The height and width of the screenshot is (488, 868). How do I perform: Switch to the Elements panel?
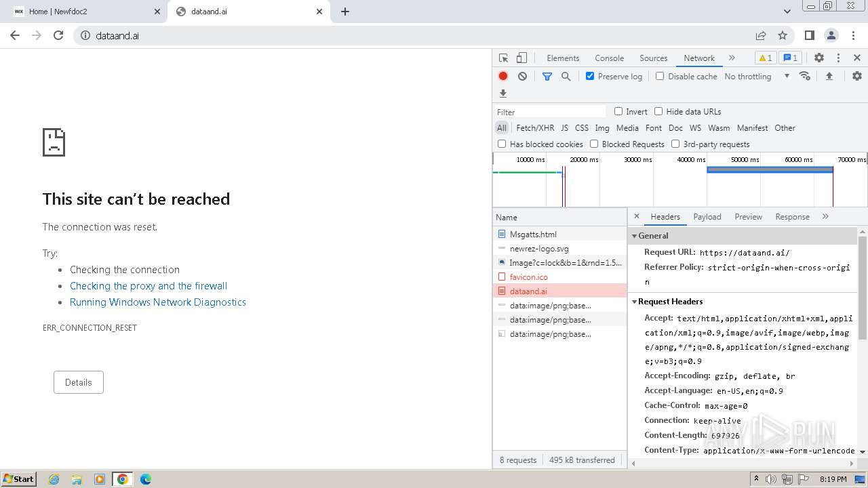[x=563, y=58]
